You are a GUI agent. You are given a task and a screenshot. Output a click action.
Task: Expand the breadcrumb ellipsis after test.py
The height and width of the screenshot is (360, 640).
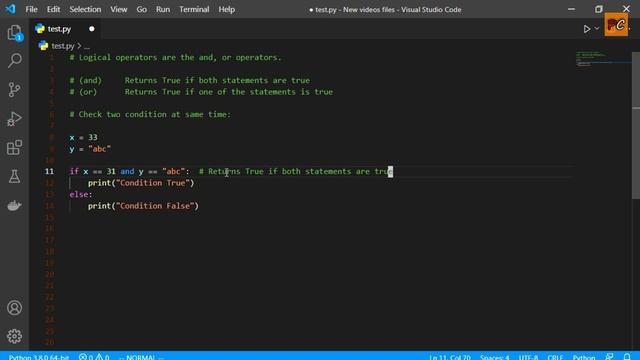pyautogui.click(x=87, y=46)
